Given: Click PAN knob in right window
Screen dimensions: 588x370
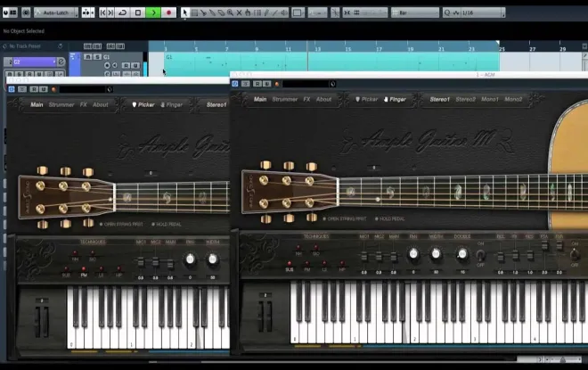Looking at the screenshot, I should pos(413,254).
